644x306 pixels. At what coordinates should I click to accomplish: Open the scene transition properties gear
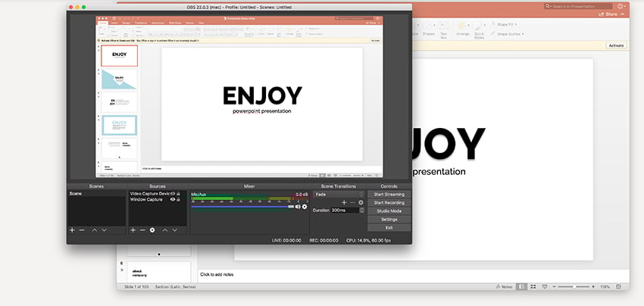[x=361, y=202]
